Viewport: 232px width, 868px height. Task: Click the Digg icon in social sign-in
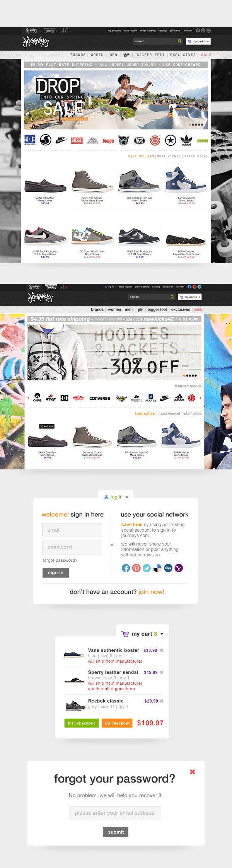click(168, 568)
